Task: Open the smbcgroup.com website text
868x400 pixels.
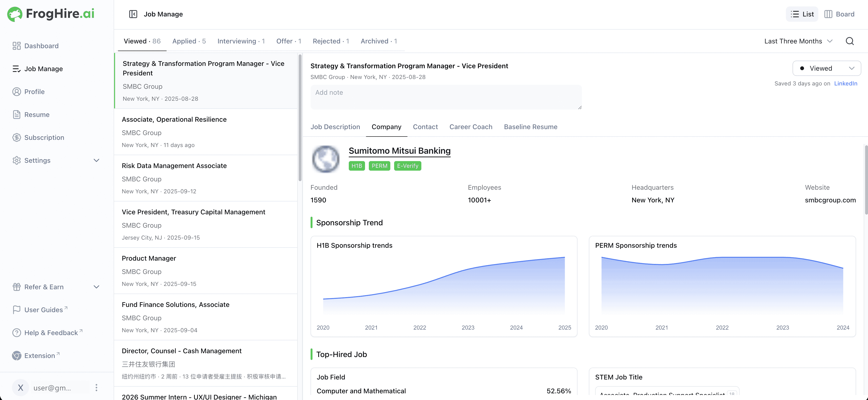Action: click(x=830, y=200)
